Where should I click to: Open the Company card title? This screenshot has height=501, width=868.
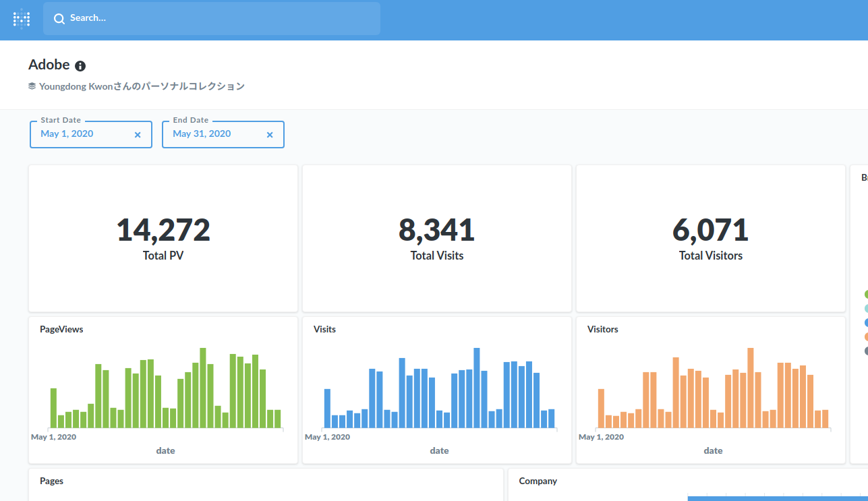click(x=538, y=481)
